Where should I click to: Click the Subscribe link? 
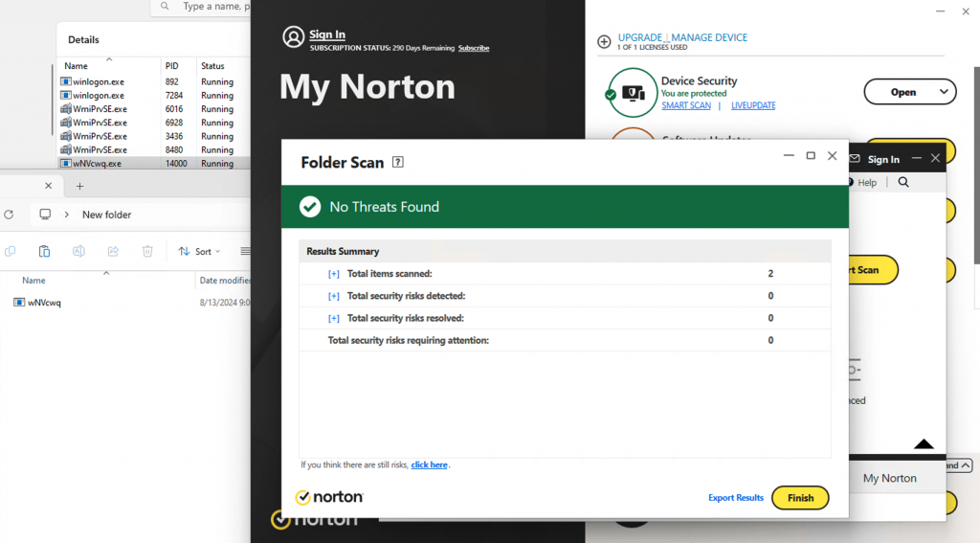click(x=474, y=48)
